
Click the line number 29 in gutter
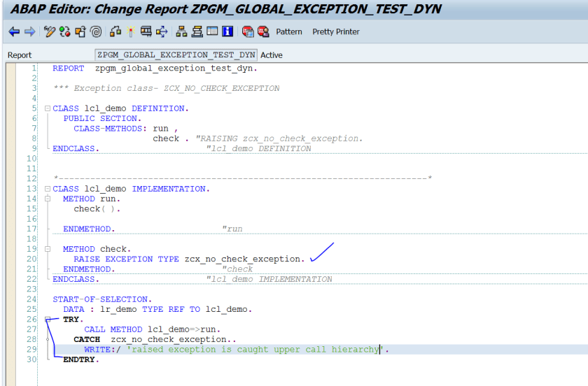32,349
